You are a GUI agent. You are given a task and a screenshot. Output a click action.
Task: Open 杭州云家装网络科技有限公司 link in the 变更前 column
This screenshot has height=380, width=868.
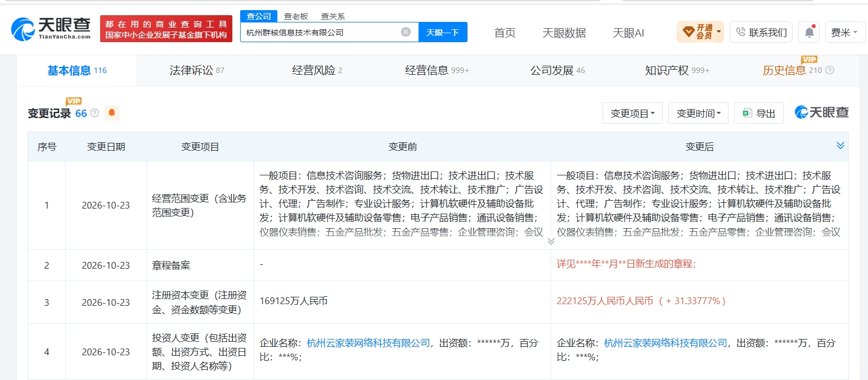click(x=368, y=343)
